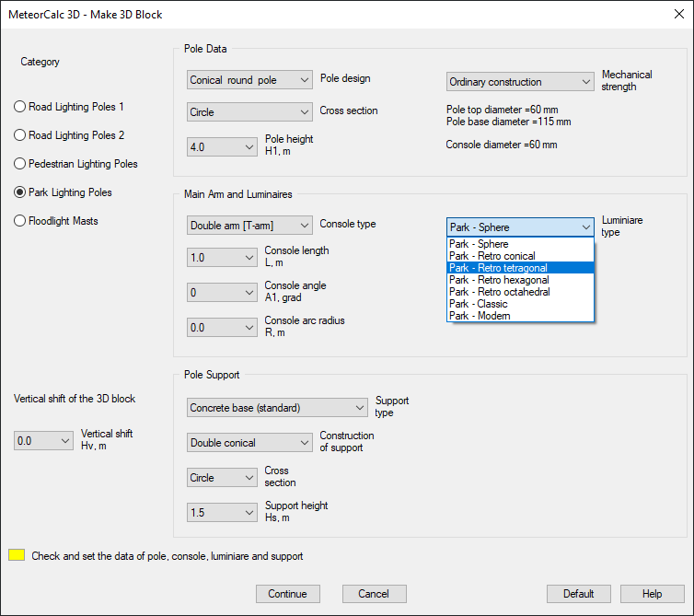Viewport: 694px width, 616px height.
Task: Choose Pedestrian Lighting Poles radio option
Action: point(20,164)
